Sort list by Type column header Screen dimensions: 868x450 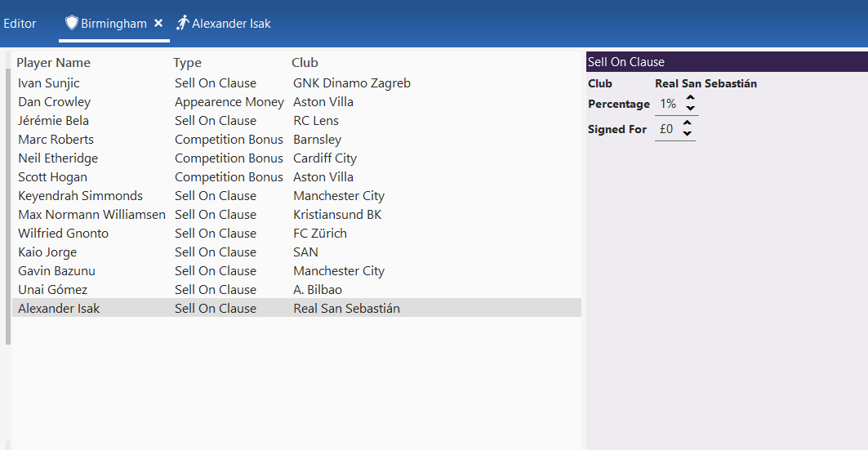(187, 63)
